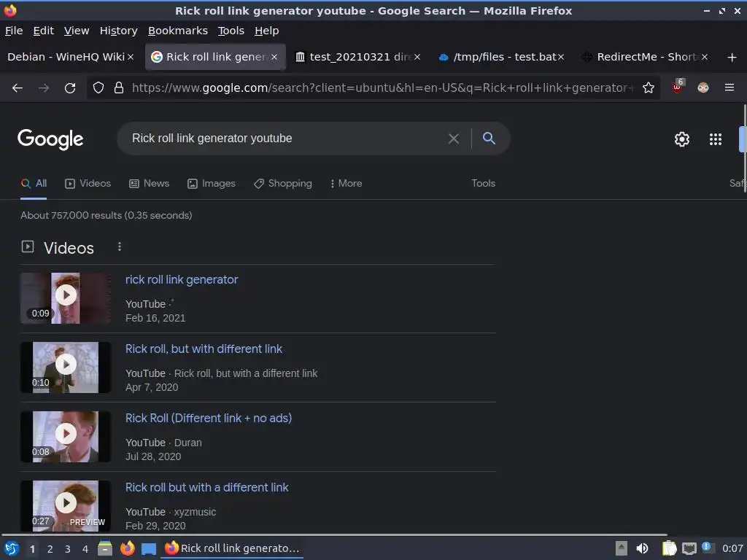Screen dimensions: 747x560
Task: Switch to workspace 2
Action: [x=50, y=549]
